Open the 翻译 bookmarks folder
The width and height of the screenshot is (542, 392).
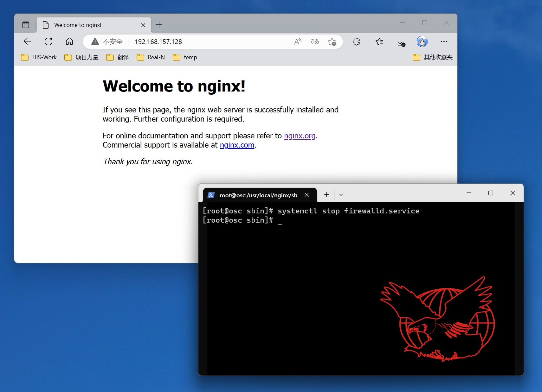pos(118,57)
